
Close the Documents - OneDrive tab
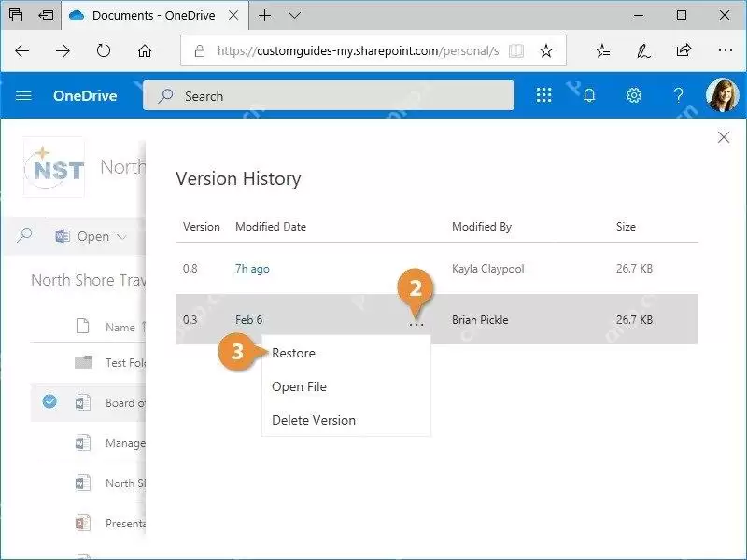[x=233, y=16]
